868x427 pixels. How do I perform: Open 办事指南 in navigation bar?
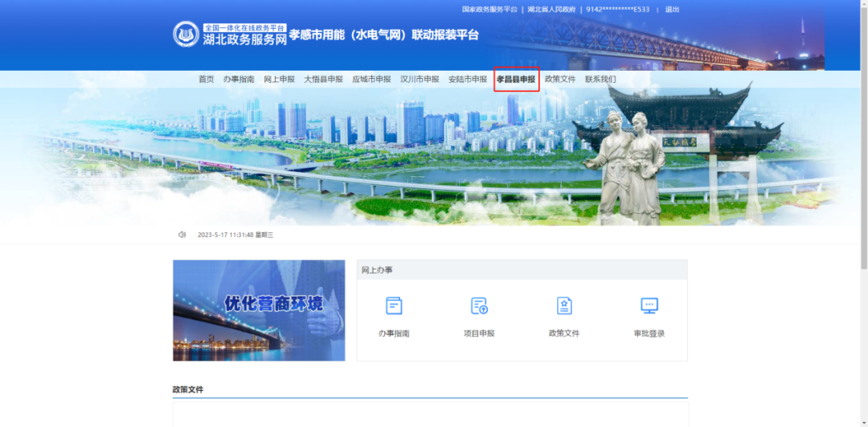pyautogui.click(x=239, y=80)
